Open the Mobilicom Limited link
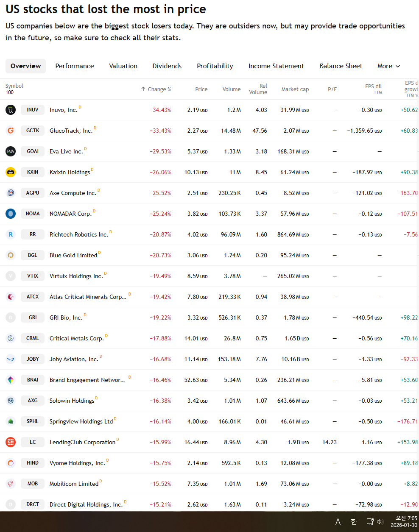Viewport: 419px width, 532px height. click(x=74, y=484)
